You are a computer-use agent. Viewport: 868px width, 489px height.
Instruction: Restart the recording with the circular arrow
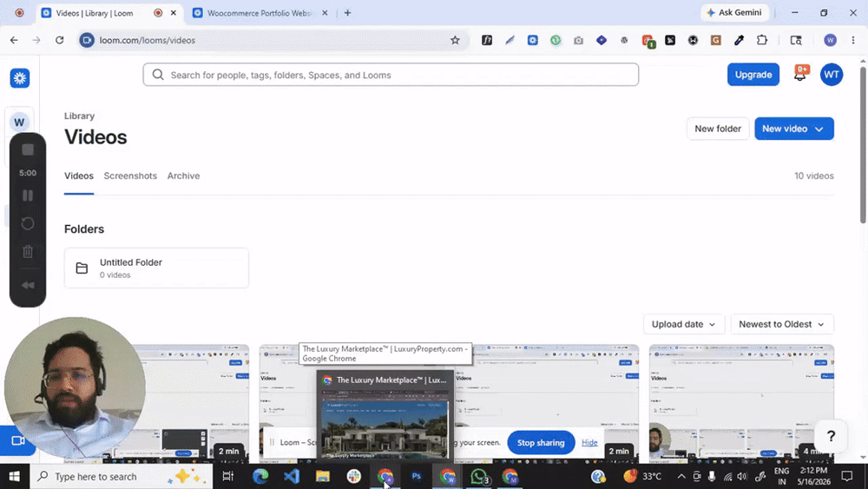point(28,224)
